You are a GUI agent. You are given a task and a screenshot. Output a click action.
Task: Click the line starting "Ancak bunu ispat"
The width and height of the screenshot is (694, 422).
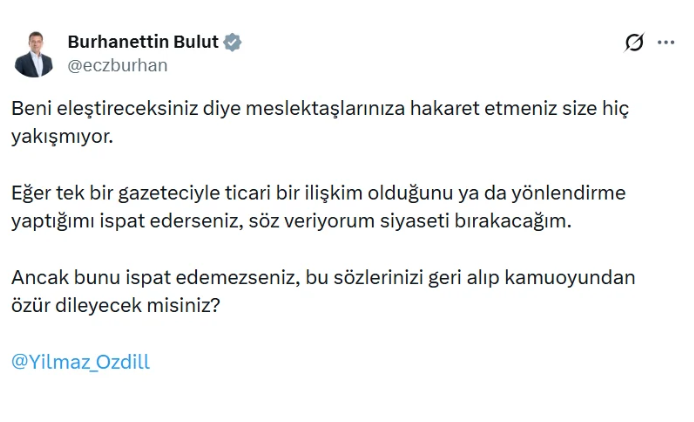[x=322, y=276]
